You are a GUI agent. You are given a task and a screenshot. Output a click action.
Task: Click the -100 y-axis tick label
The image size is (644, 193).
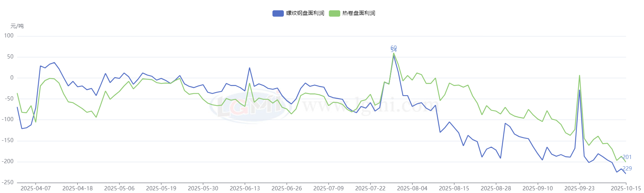coord(7,119)
